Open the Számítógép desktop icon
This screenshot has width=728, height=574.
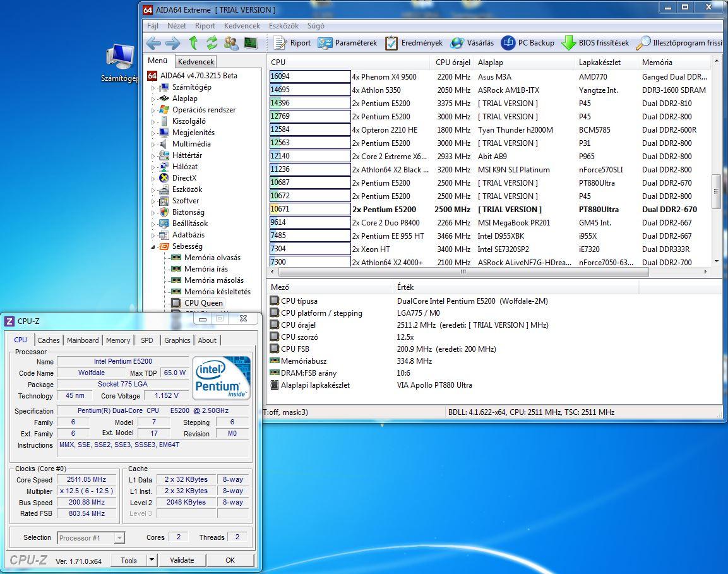pos(120,63)
